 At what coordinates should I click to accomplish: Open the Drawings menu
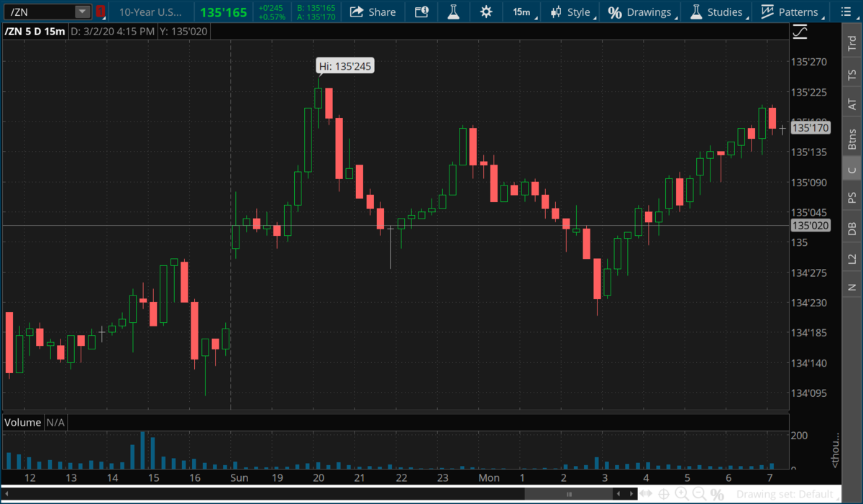click(641, 12)
